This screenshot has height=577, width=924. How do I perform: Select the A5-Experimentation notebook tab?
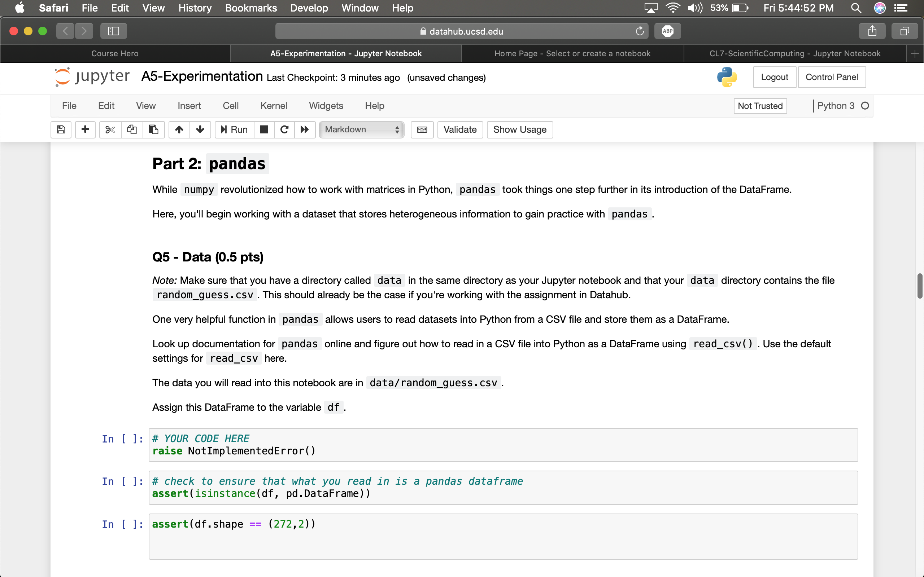346,53
